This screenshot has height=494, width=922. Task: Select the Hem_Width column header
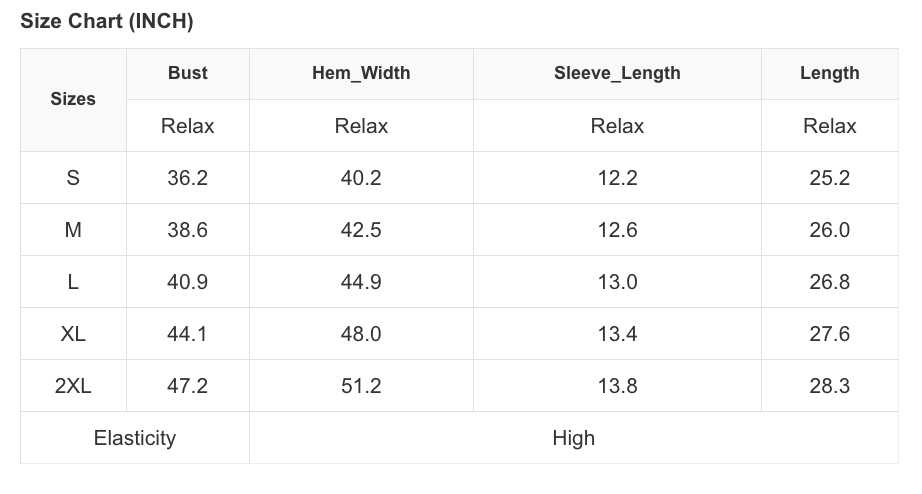pos(361,73)
